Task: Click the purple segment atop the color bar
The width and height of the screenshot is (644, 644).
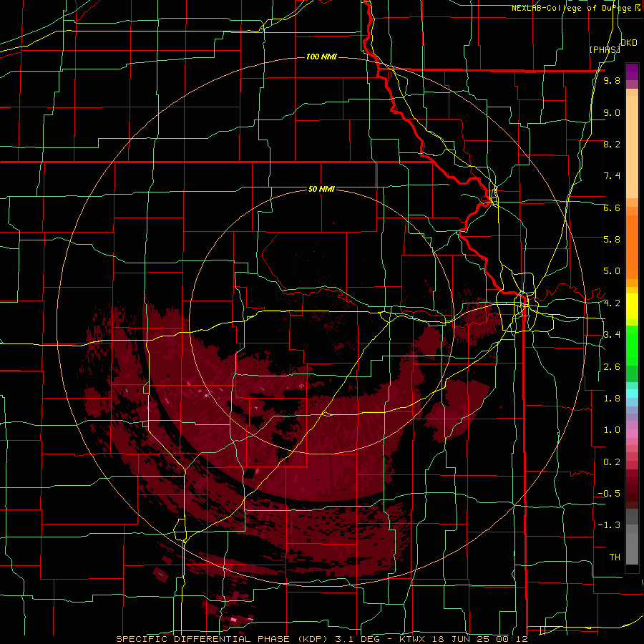Action: coord(632,72)
